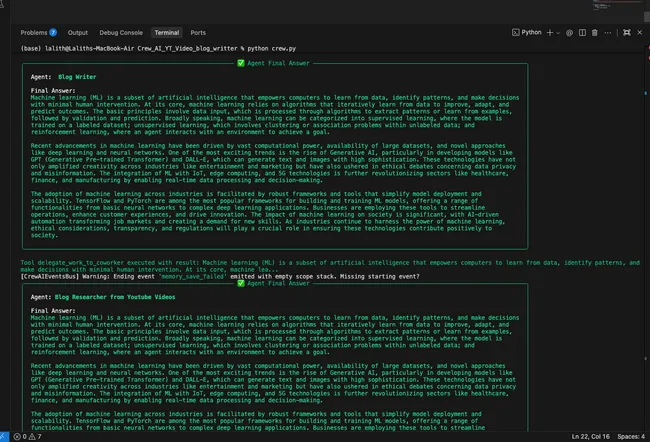Switch to the Problems tab
This screenshot has width=650, height=442.
[39, 32]
